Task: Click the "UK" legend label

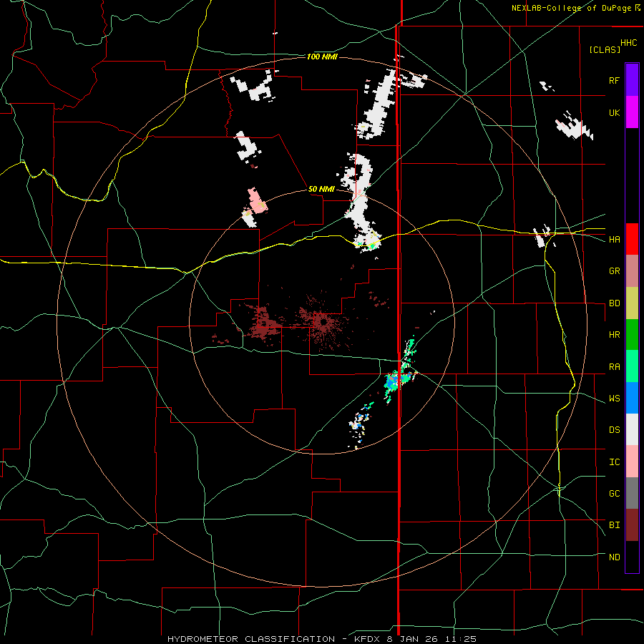Action: pos(614,112)
